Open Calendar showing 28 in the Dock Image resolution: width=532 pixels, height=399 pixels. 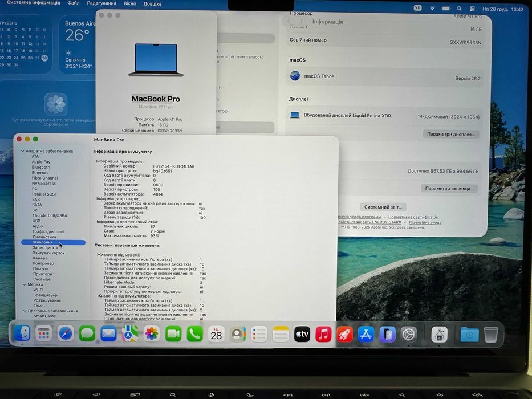pos(216,334)
